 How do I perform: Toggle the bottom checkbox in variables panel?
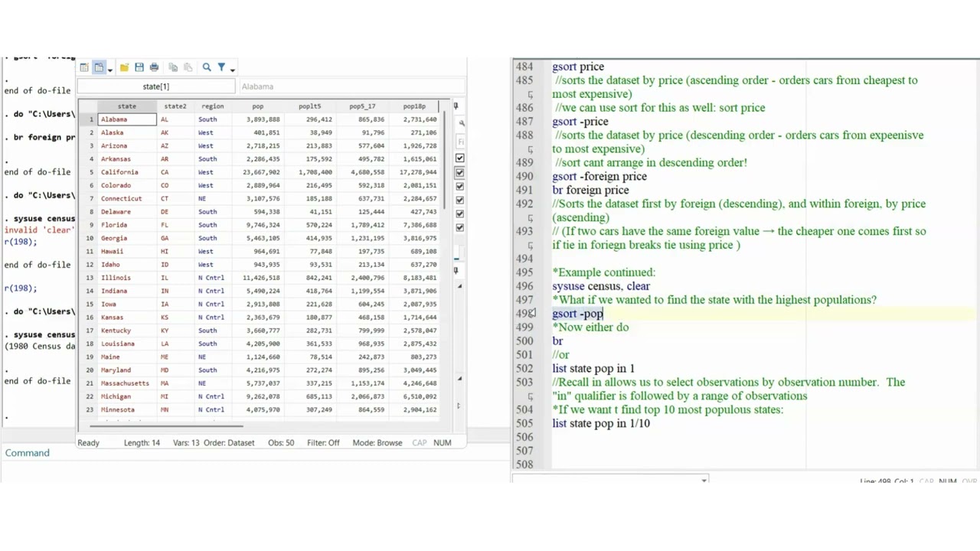pyautogui.click(x=459, y=227)
